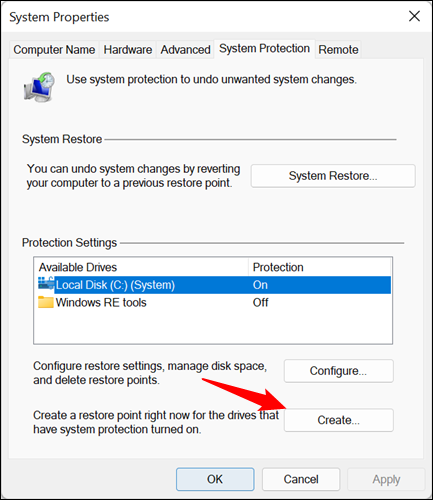This screenshot has height=500, width=433.
Task: Go to the Advanced tab
Action: [185, 50]
